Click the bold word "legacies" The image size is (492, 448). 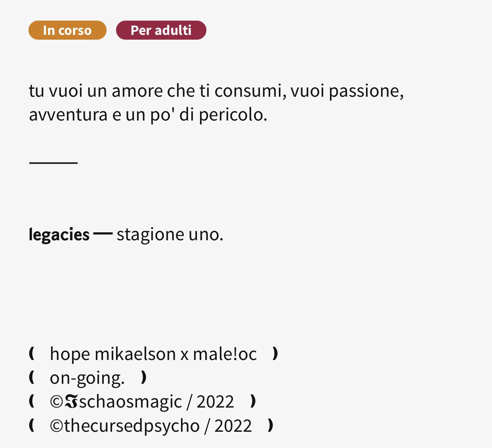tap(59, 234)
